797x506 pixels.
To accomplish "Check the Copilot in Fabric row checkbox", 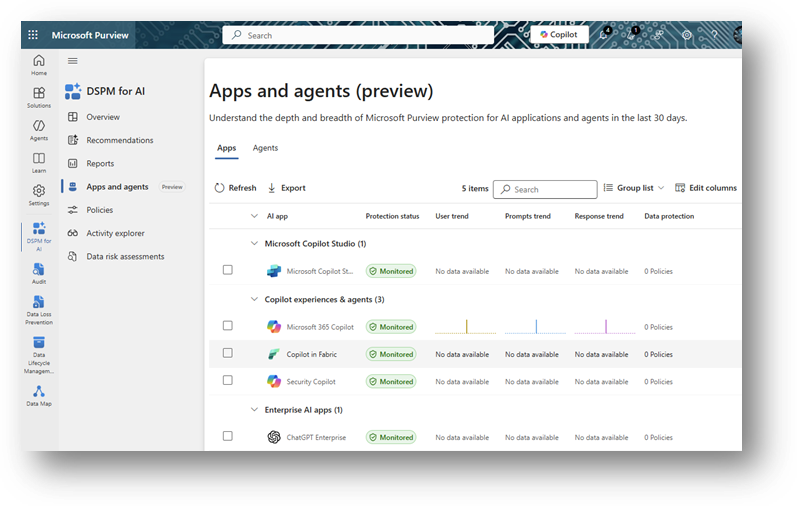I will tap(228, 353).
